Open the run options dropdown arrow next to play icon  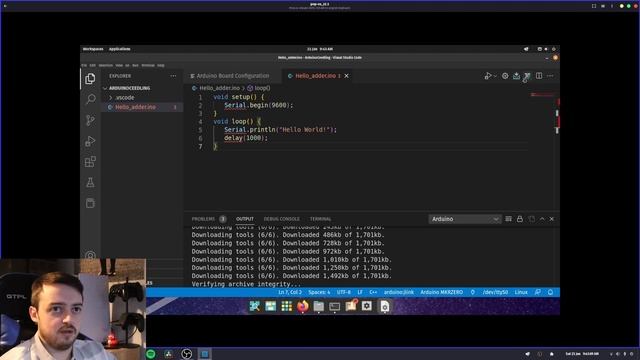[495, 76]
